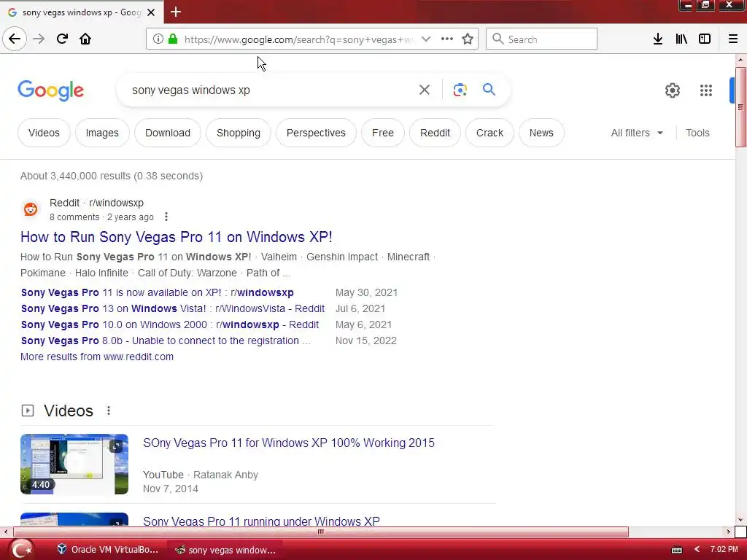Click the keyboard icon in system tray
747x560 pixels.
(677, 550)
